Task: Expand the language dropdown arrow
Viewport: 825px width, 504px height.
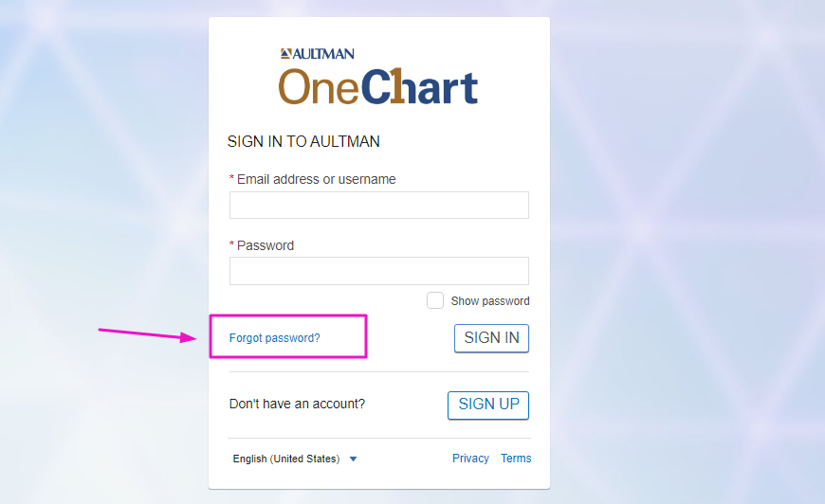Action: click(x=354, y=459)
